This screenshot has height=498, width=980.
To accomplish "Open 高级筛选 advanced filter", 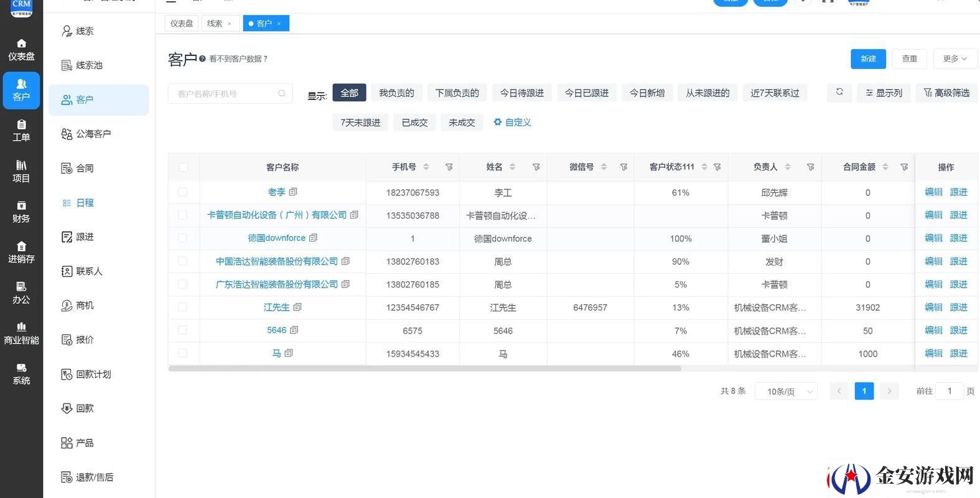I will coord(946,93).
